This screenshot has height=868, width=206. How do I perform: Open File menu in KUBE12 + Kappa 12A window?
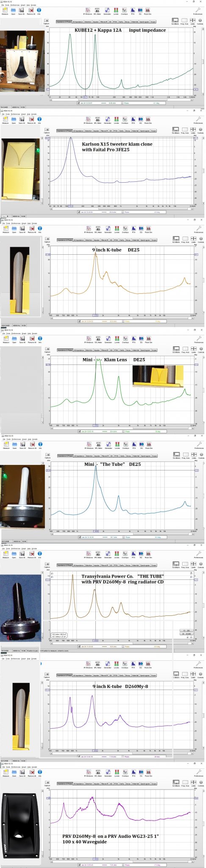click(3, 5)
